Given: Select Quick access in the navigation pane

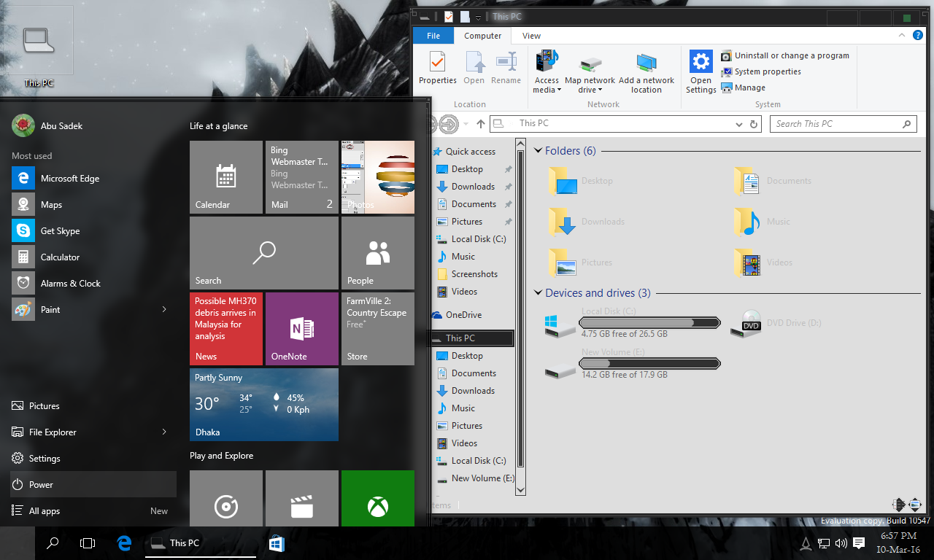Looking at the screenshot, I should [464, 152].
